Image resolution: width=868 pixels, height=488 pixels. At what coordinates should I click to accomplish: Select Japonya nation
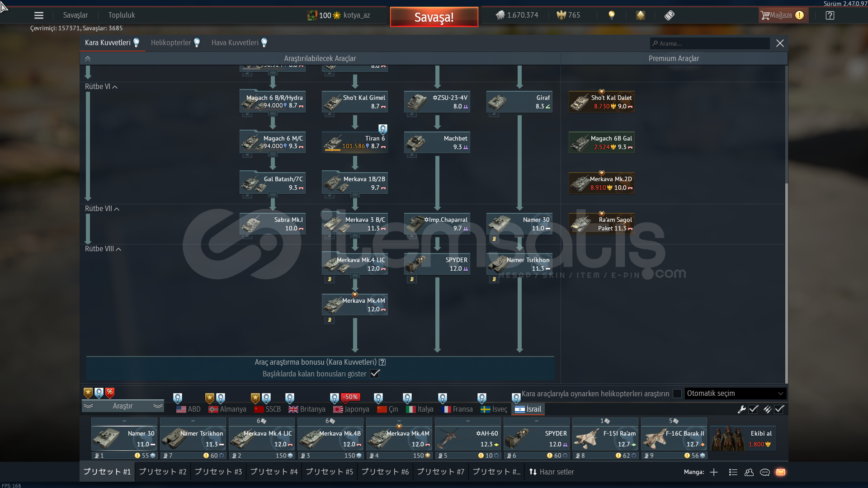click(351, 409)
